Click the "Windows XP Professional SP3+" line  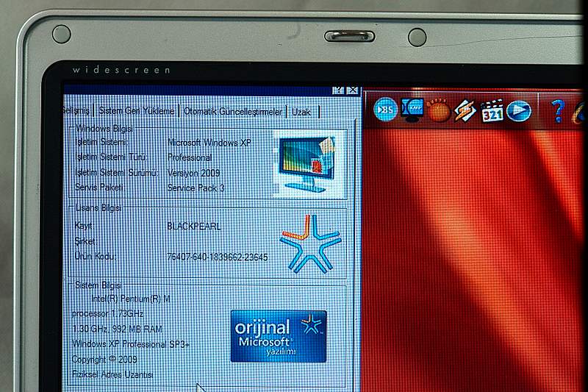coord(131,344)
